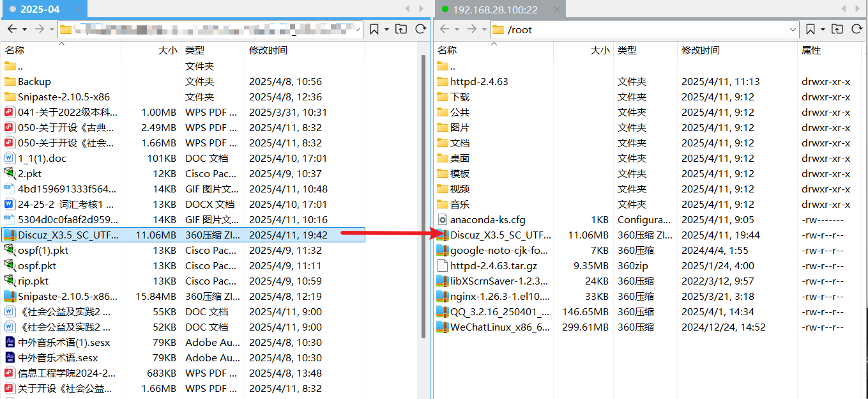Select 041-关于2022级本科 PDF icon
The image size is (868, 399).
pyautogui.click(x=10, y=112)
